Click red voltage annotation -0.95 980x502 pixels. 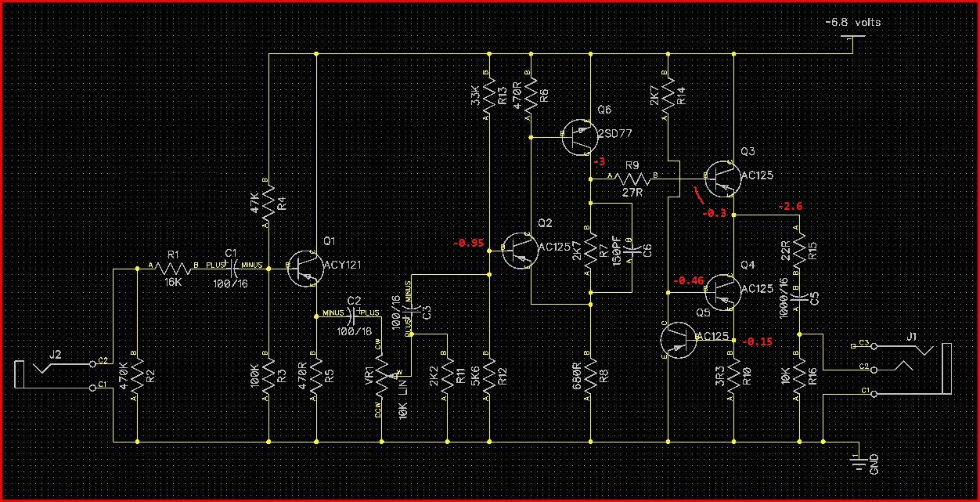[469, 243]
